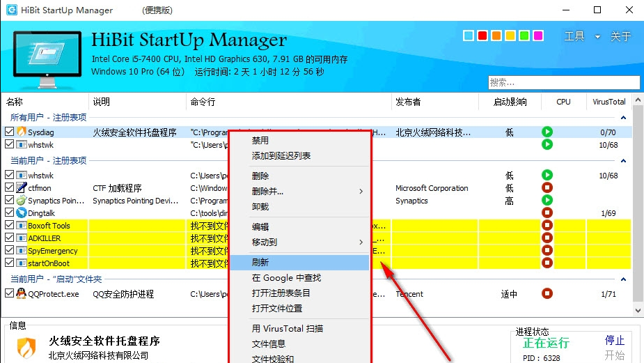Screen dimensions: 644x363
Task: Sort by the 名称 column header
Action: (15, 102)
